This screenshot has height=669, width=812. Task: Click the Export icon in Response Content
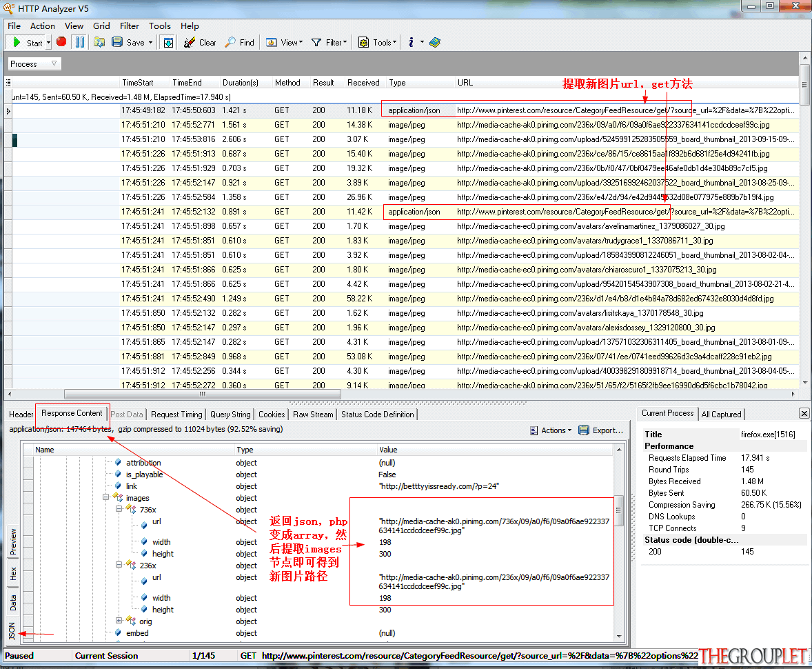click(584, 430)
